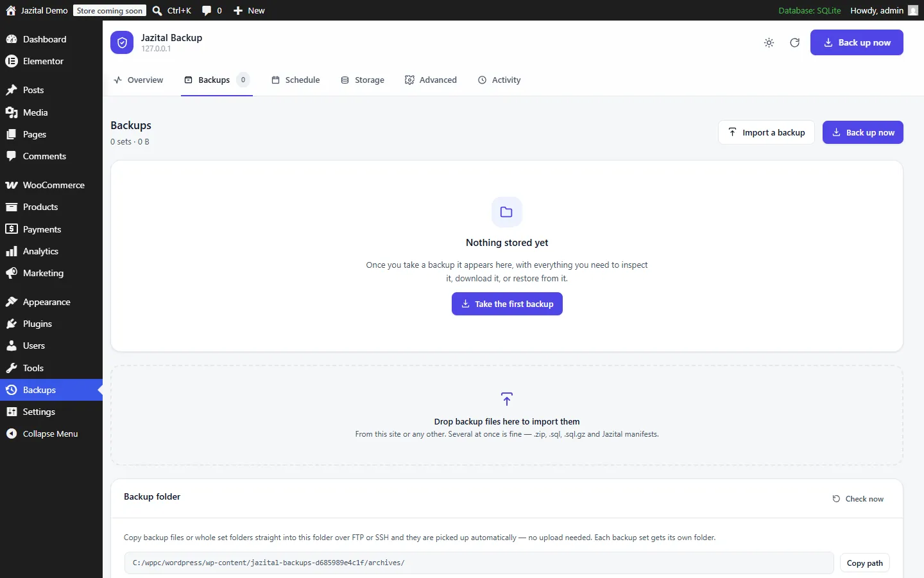Click the Pages icon in sidebar
Viewport: 924px width, 578px height.
pos(12,134)
